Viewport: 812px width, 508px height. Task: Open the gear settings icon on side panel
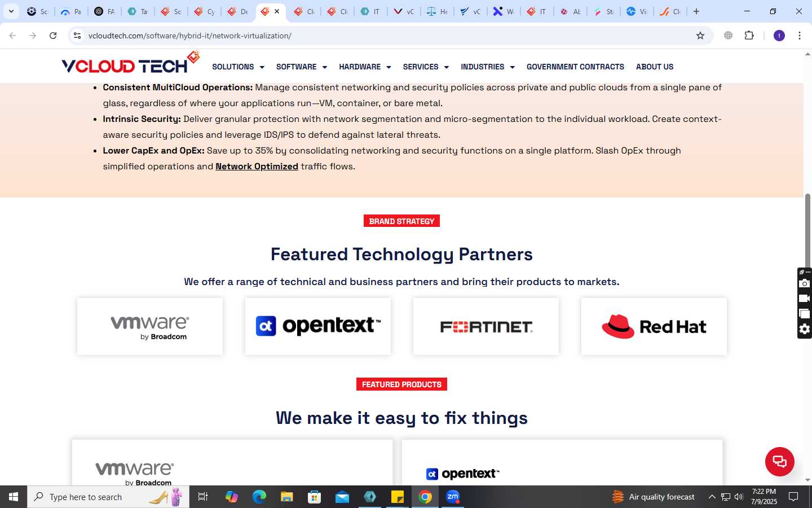coord(805,329)
